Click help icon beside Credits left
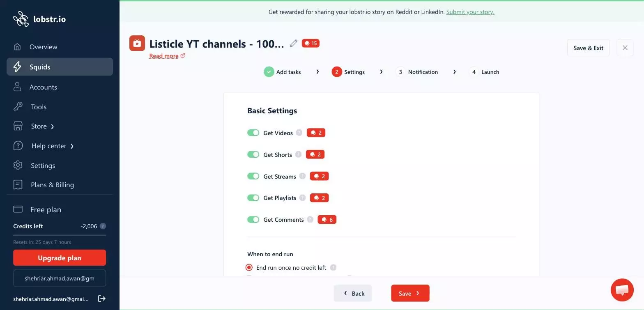The height and width of the screenshot is (310, 644). pos(103,226)
